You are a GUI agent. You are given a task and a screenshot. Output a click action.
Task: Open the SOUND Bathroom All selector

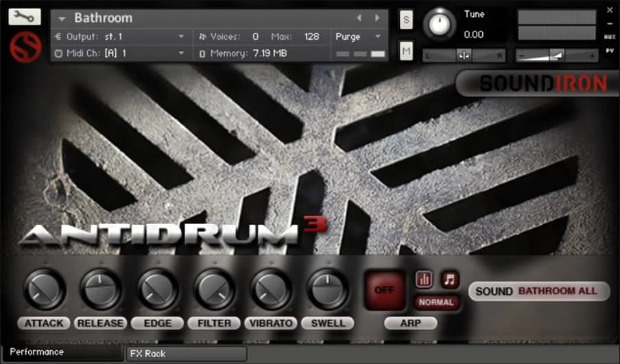click(539, 291)
